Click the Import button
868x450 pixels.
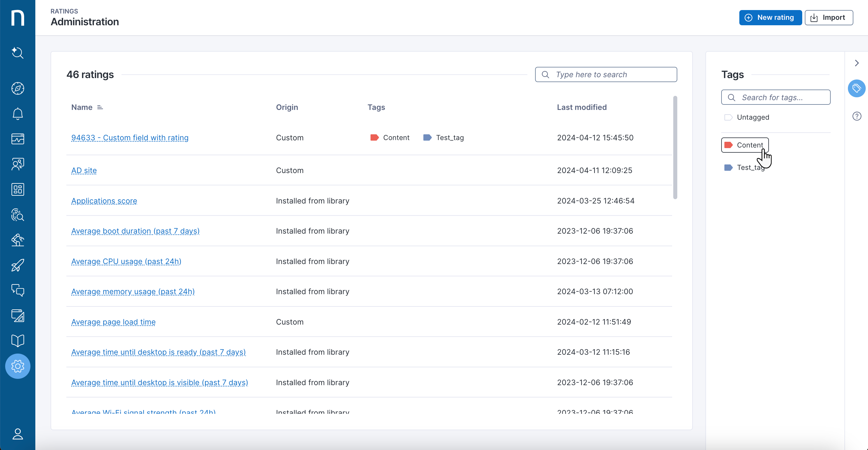pos(829,18)
